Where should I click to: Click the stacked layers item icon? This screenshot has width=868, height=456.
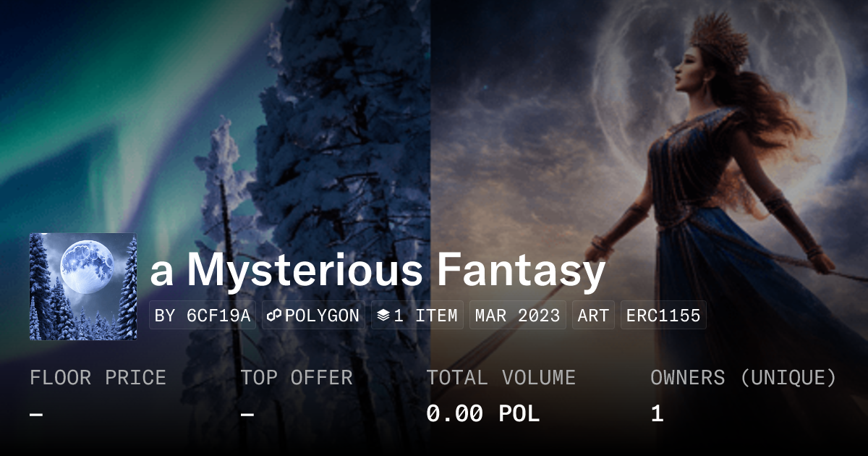click(x=383, y=316)
